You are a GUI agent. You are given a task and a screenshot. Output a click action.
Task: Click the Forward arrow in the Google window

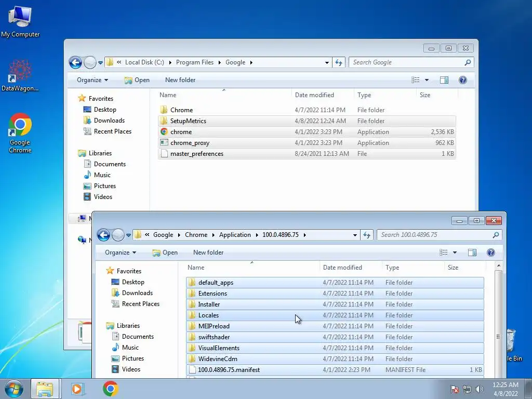click(x=90, y=62)
